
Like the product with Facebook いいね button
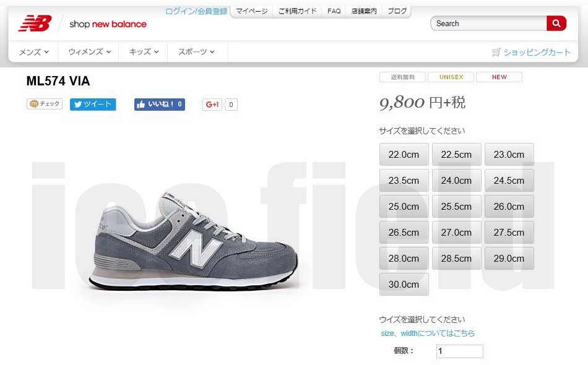click(159, 104)
